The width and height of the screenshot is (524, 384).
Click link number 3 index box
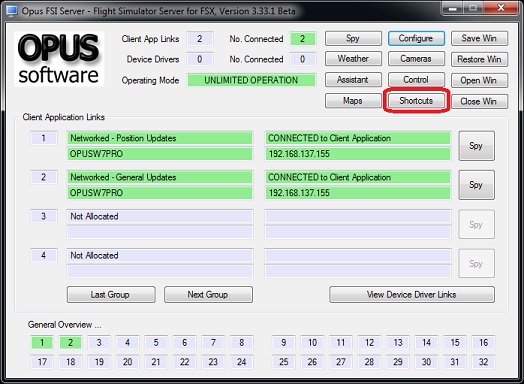pyautogui.click(x=44, y=216)
